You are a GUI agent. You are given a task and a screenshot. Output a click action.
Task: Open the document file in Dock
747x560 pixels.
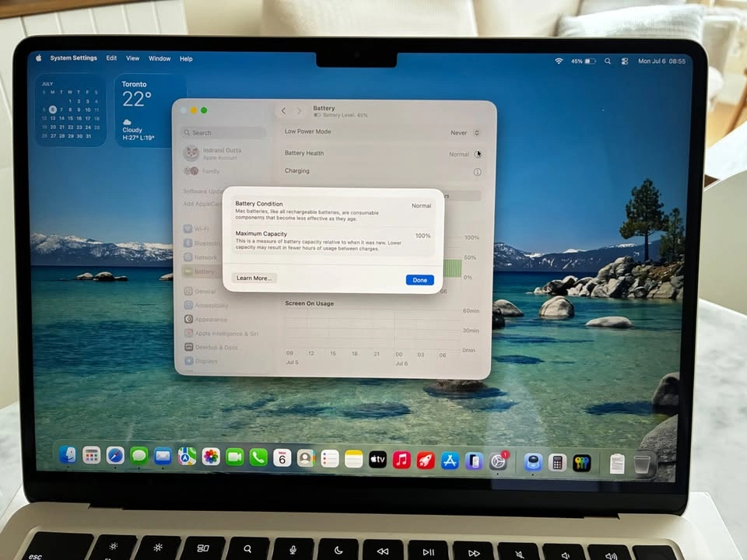tap(617, 464)
